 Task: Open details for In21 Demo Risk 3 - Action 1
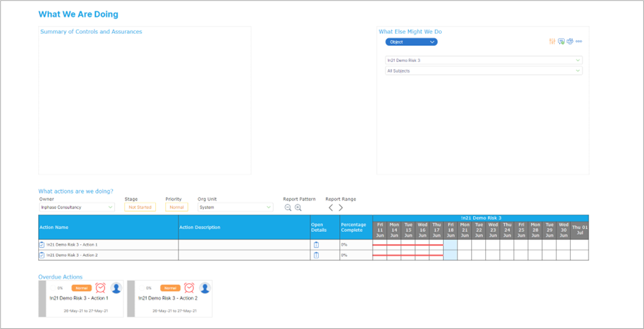(316, 245)
